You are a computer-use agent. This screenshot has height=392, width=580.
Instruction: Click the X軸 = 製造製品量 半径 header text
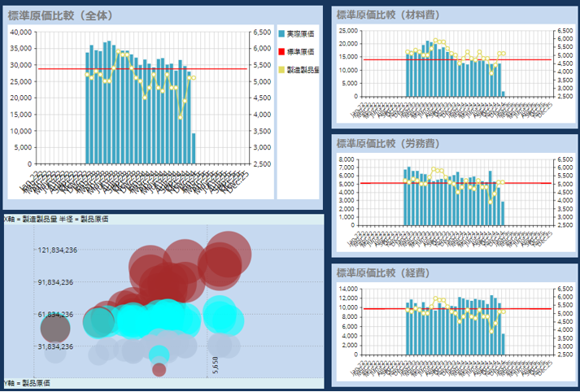coord(56,220)
